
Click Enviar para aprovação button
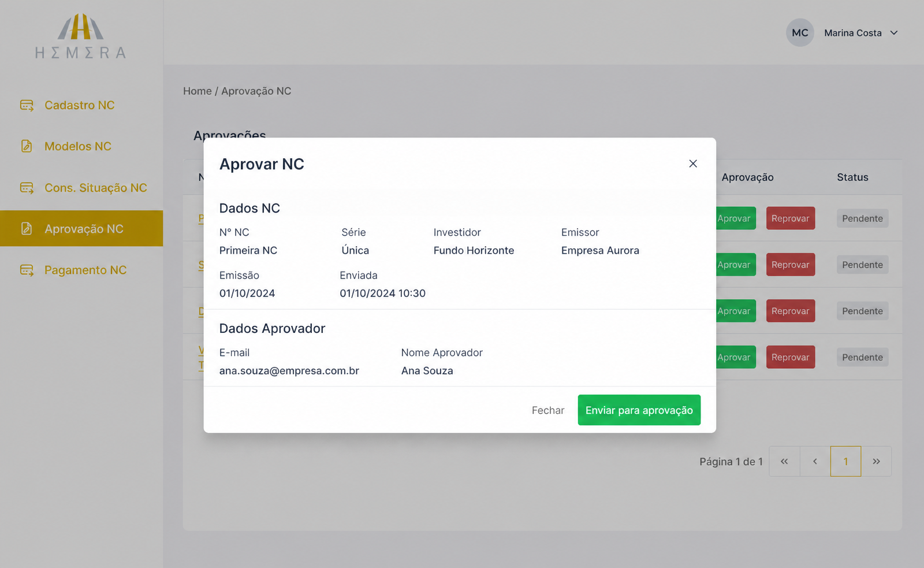639,410
